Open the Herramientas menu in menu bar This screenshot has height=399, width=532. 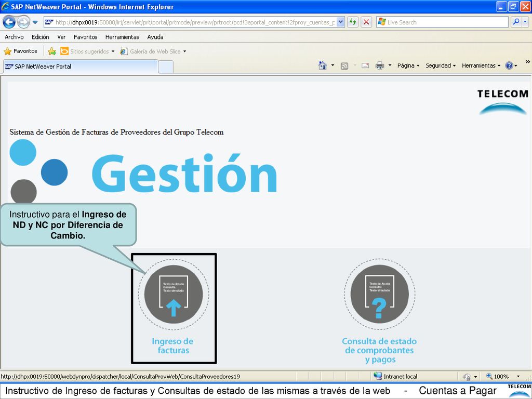point(122,37)
